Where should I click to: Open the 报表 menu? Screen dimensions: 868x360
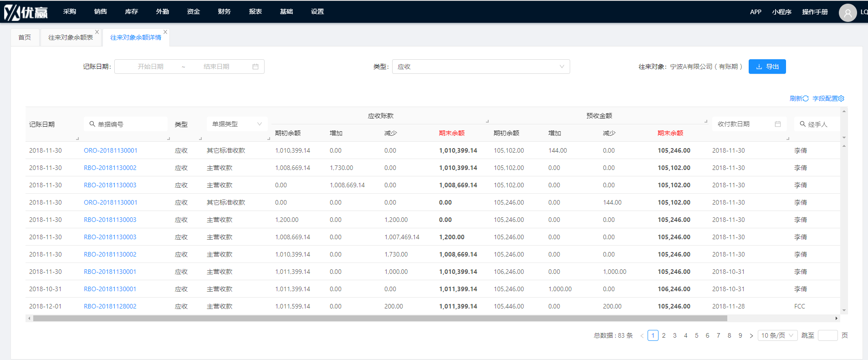click(255, 12)
